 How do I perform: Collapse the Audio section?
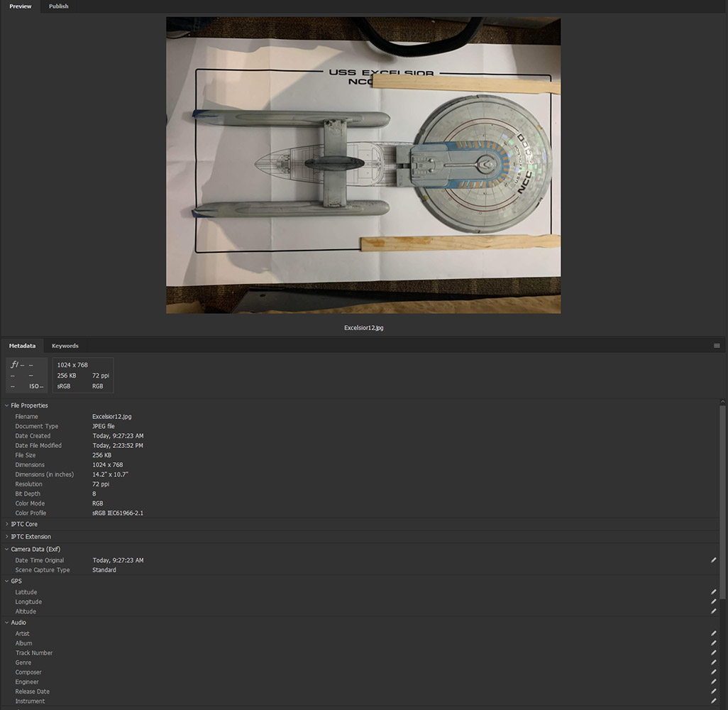click(7, 622)
